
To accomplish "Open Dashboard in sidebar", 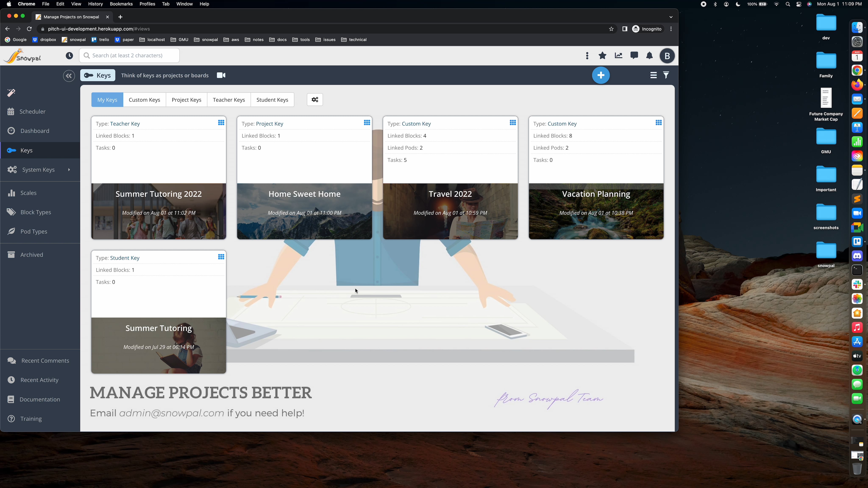I will click(x=40, y=131).
